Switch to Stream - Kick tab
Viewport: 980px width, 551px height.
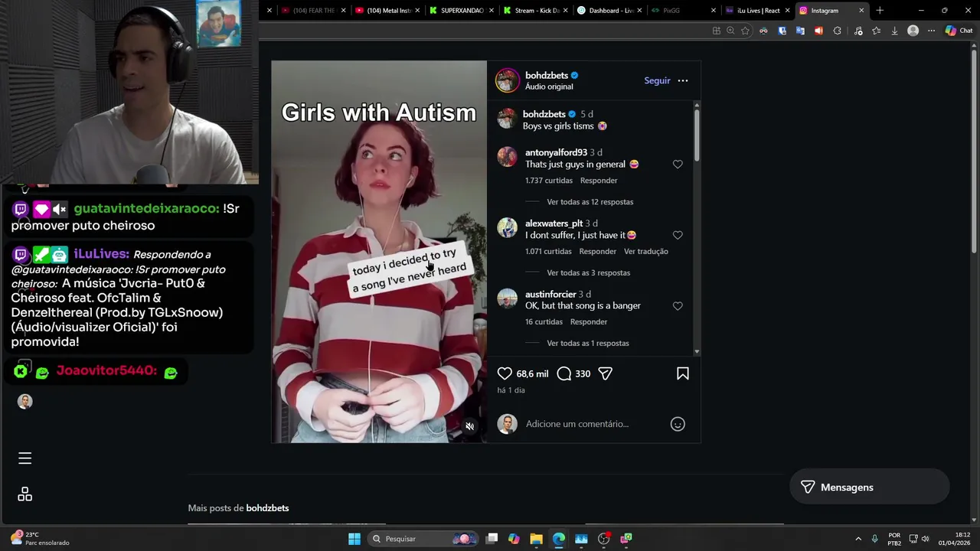pos(534,11)
